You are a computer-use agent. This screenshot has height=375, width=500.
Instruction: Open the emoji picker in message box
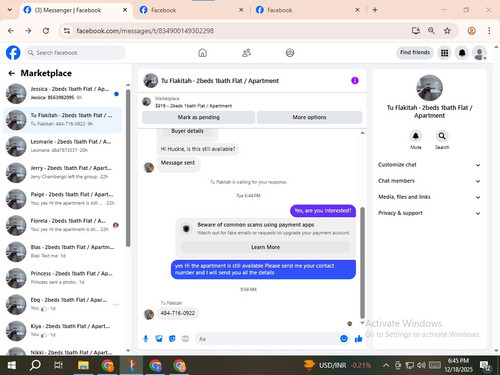[344, 339]
